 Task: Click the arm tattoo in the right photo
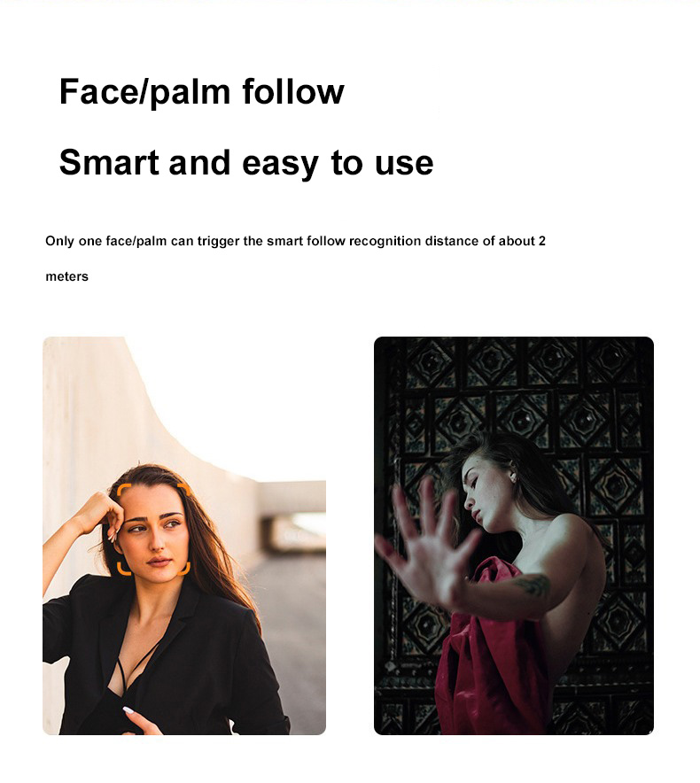[533, 585]
